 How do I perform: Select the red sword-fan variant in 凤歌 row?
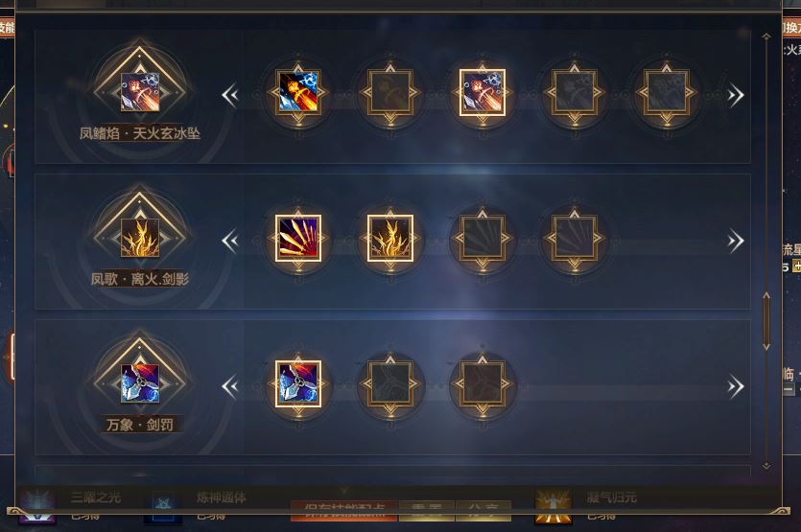(298, 239)
